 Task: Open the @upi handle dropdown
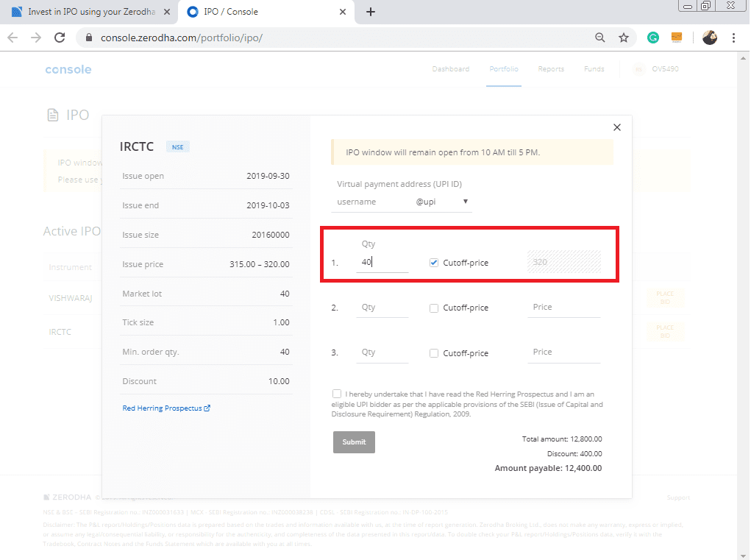(442, 202)
